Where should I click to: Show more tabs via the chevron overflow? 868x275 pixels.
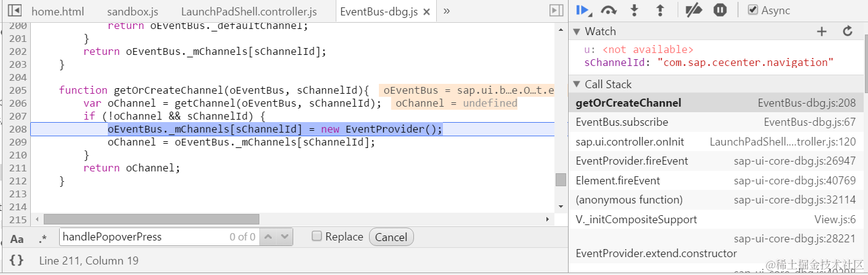[x=447, y=10]
